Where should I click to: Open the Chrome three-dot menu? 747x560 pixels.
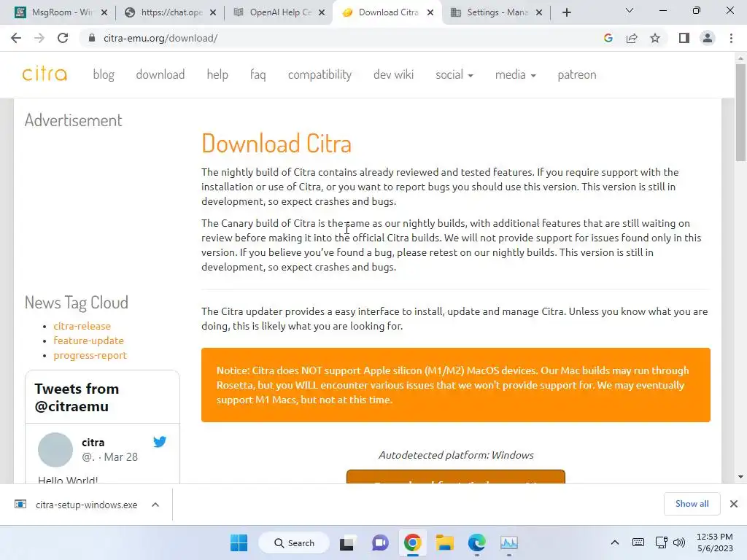click(x=731, y=38)
